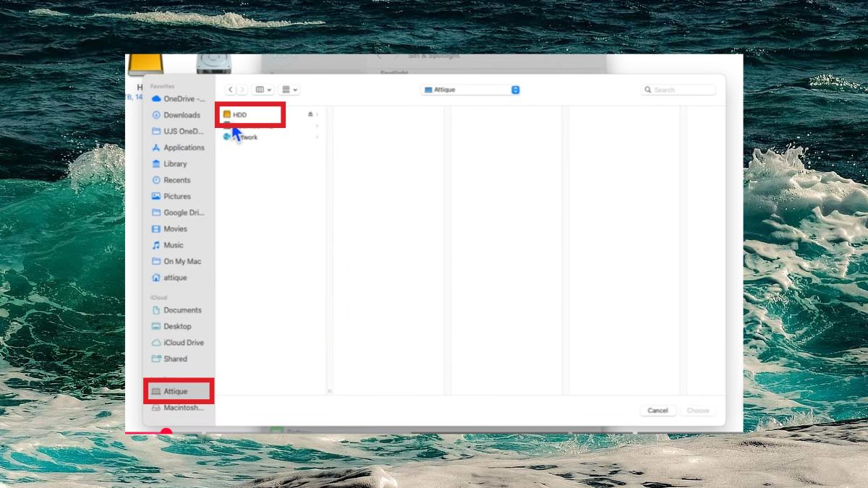The image size is (868, 488).
Task: Open the column view mode dropdown
Action: (x=263, y=90)
